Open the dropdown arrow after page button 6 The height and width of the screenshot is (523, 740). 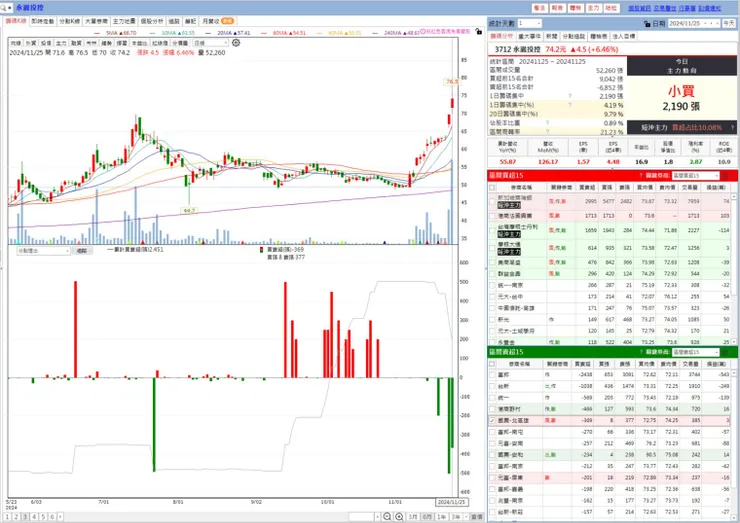[x=60, y=517]
